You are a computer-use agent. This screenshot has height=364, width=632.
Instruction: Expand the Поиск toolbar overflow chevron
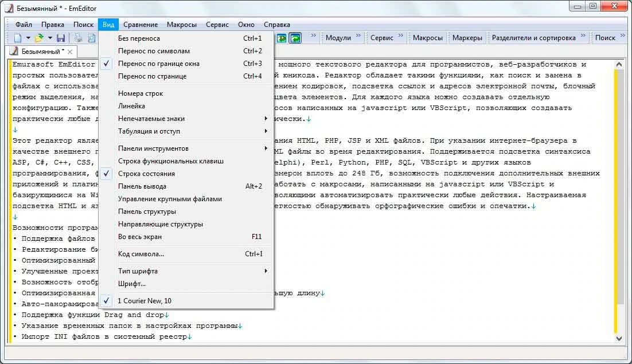[623, 36]
